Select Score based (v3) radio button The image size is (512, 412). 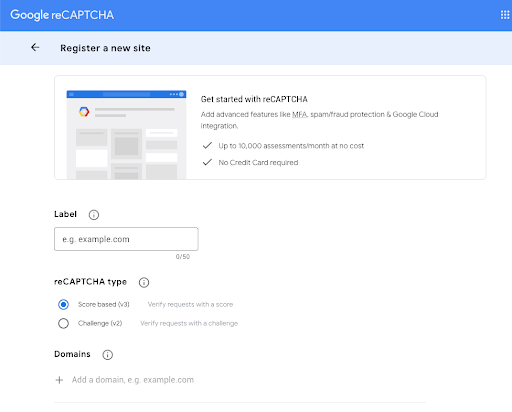63,304
